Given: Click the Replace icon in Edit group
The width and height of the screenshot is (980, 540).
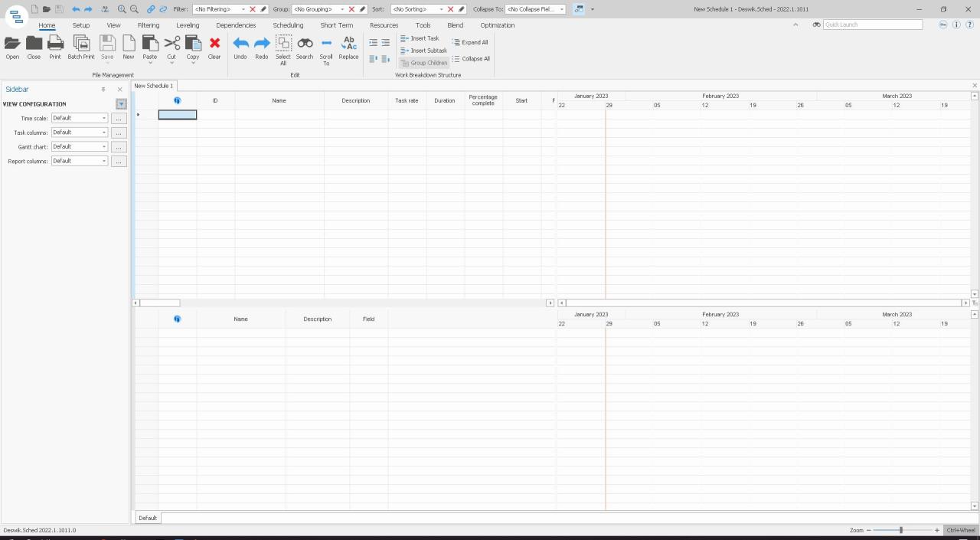Looking at the screenshot, I should click(348, 44).
